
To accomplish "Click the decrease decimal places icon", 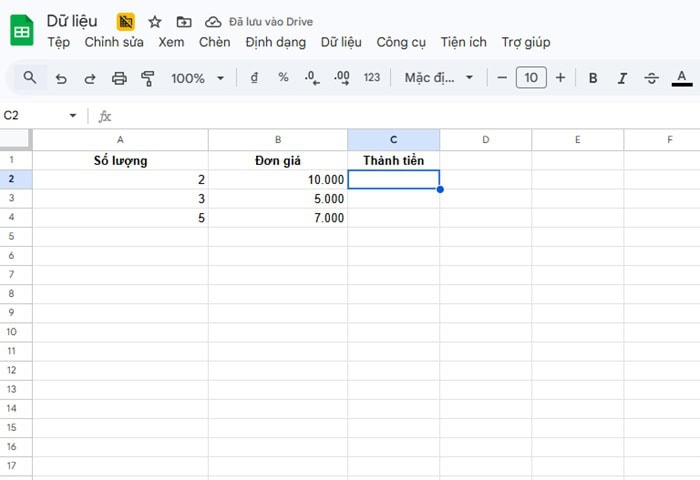I will tap(311, 78).
